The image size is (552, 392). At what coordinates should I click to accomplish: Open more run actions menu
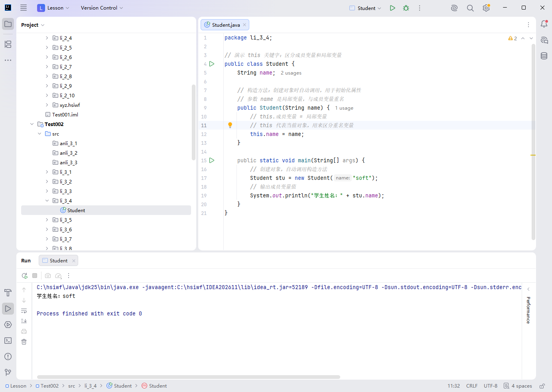pos(420,8)
